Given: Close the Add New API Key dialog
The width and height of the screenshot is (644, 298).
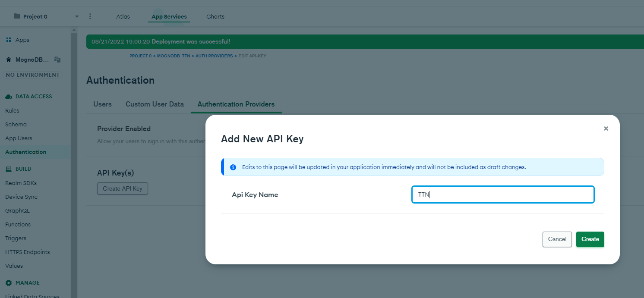Looking at the screenshot, I should 606,129.
